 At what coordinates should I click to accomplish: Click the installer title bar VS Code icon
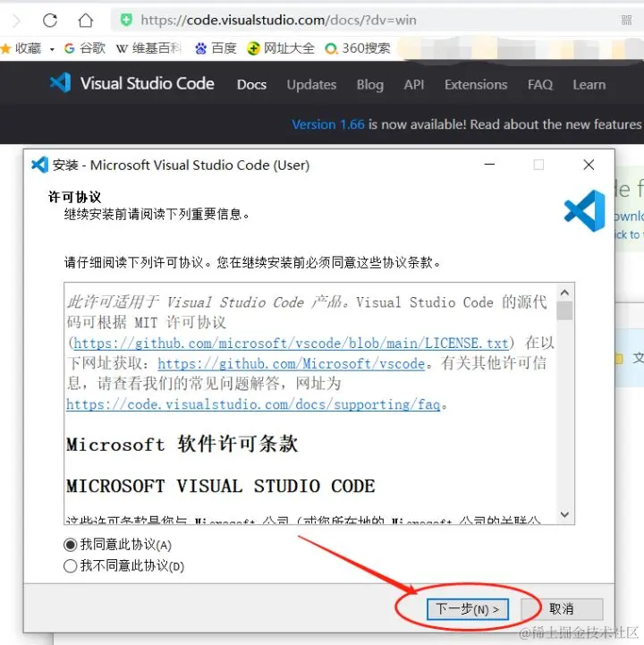pyautogui.click(x=39, y=165)
